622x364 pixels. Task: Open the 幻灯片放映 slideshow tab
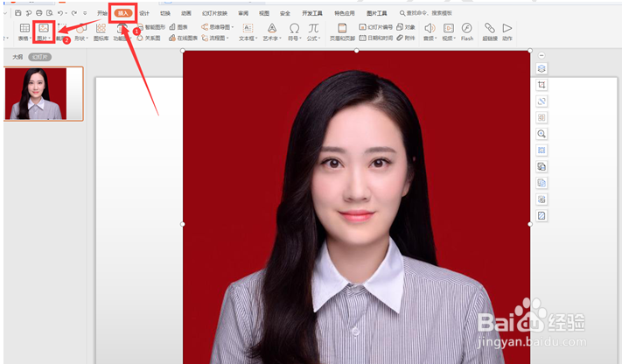click(214, 13)
